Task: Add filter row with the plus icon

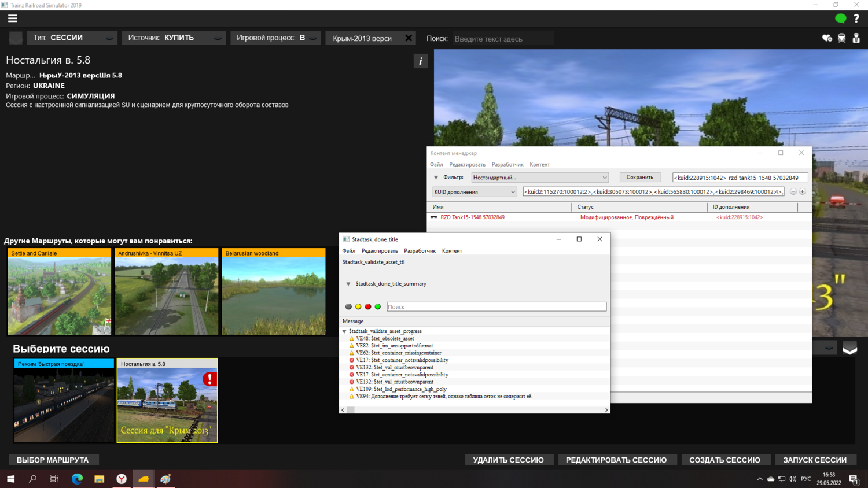Action: point(803,192)
